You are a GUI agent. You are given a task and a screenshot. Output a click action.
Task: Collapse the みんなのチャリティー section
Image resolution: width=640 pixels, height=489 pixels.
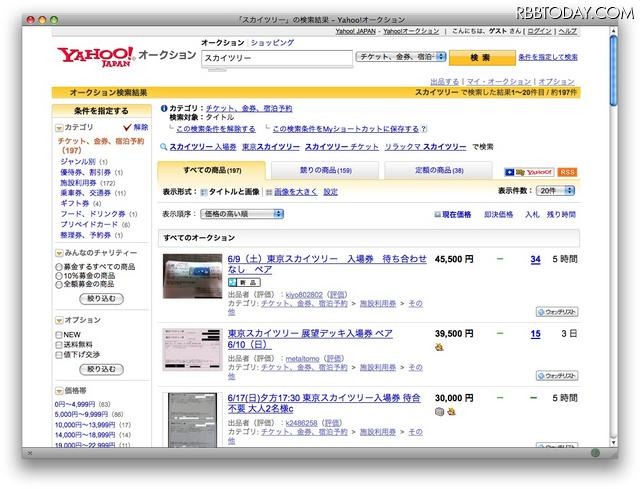(59, 253)
